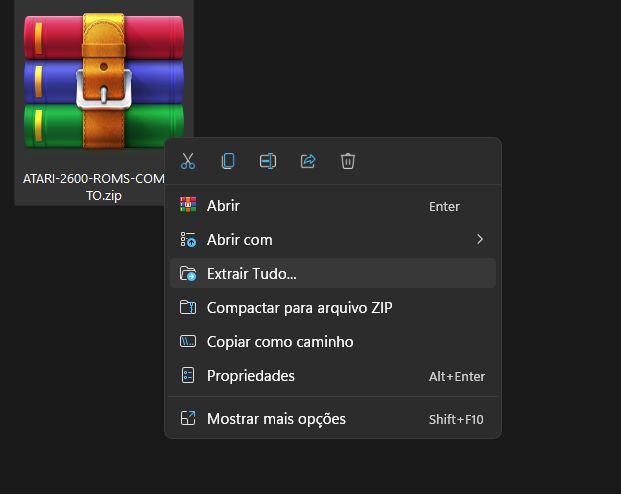Choose Copiar como caminho

[x=333, y=342]
